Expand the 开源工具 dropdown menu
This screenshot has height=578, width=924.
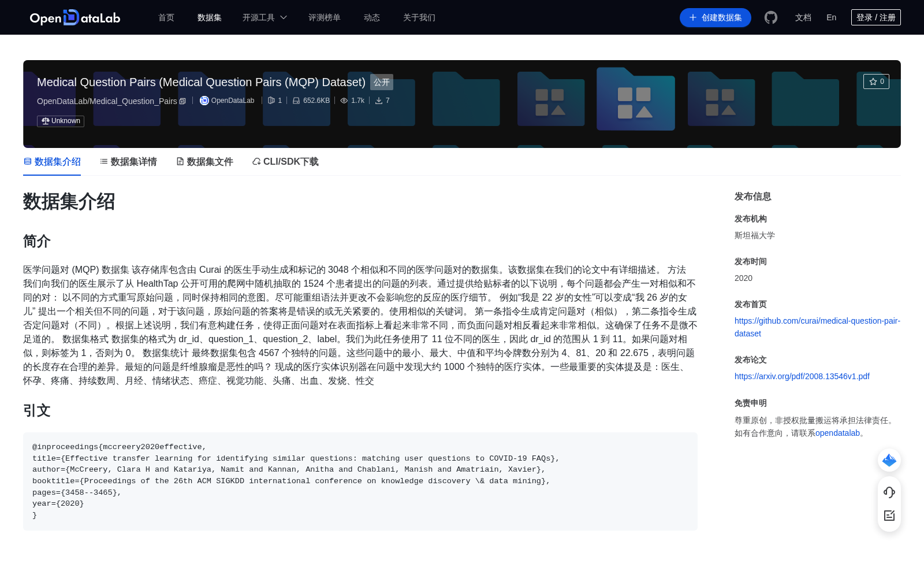264,17
